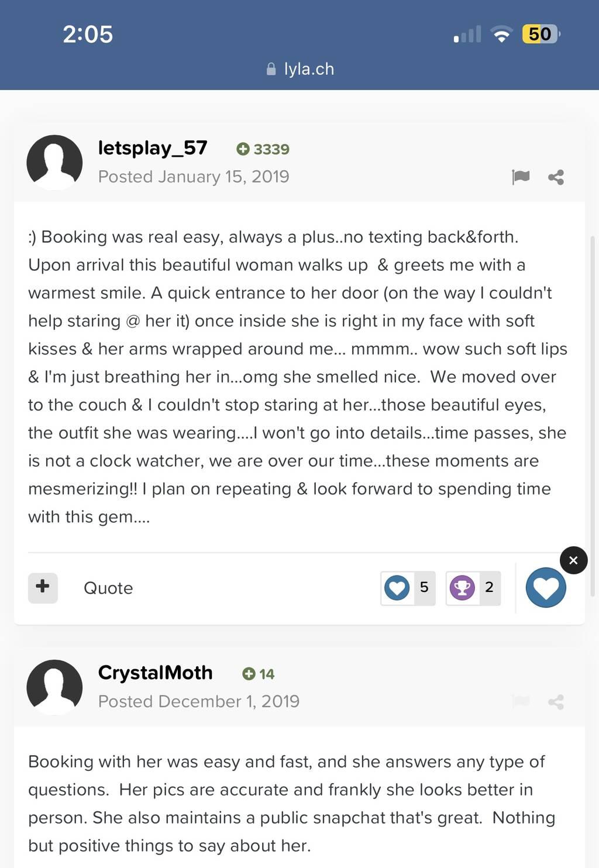Tap the lyla.ch address bar
This screenshot has height=868, width=599.
[299, 69]
